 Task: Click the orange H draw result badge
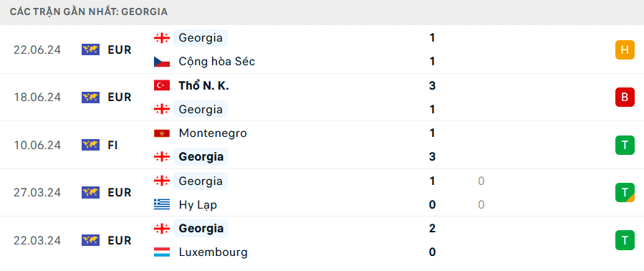(x=625, y=49)
